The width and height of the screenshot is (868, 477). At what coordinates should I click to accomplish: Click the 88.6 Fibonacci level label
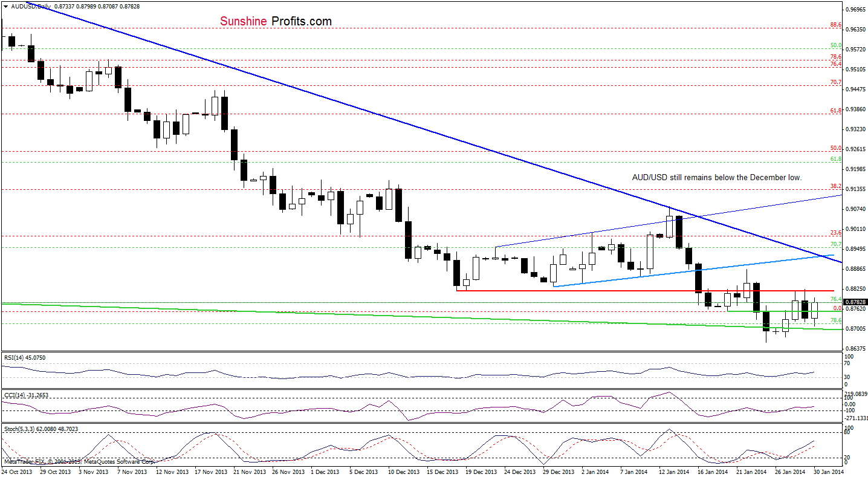click(836, 25)
